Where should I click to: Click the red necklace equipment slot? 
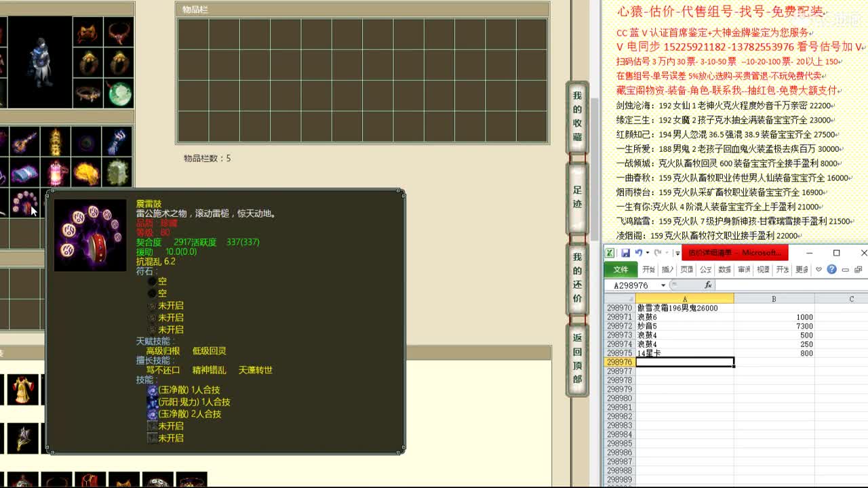coord(119,33)
